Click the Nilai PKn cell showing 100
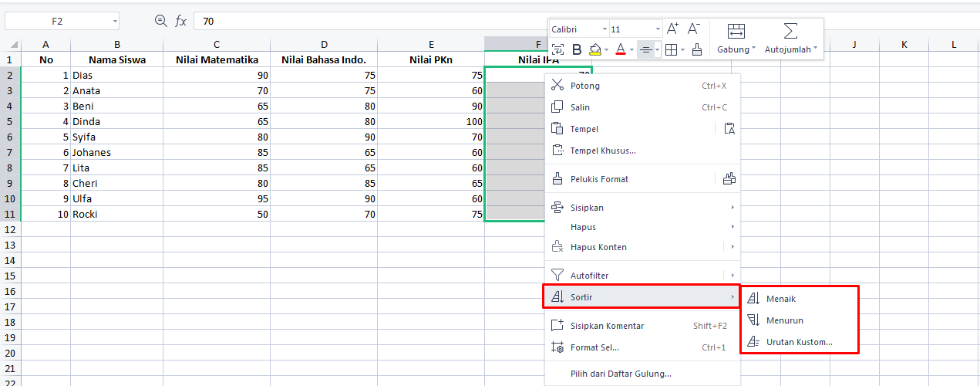Screen dimensions: 980x386 (431, 121)
